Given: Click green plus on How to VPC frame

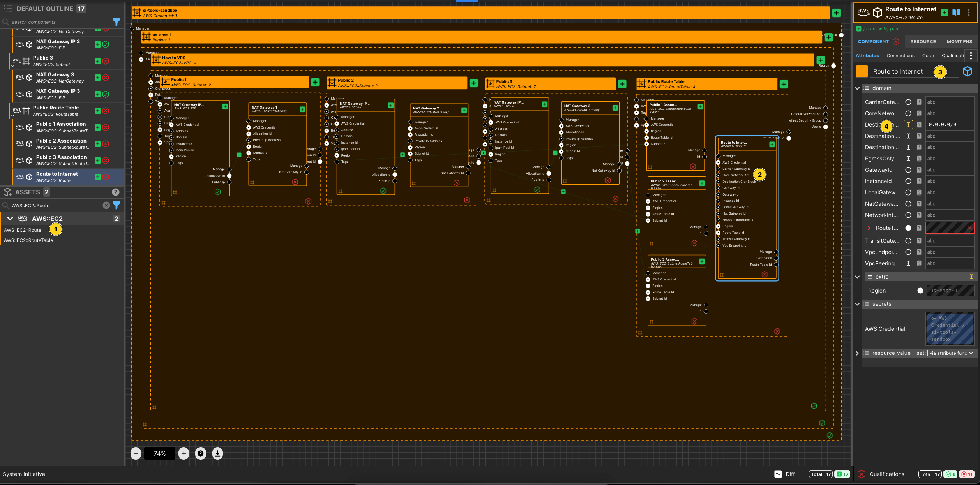Looking at the screenshot, I should tap(821, 60).
